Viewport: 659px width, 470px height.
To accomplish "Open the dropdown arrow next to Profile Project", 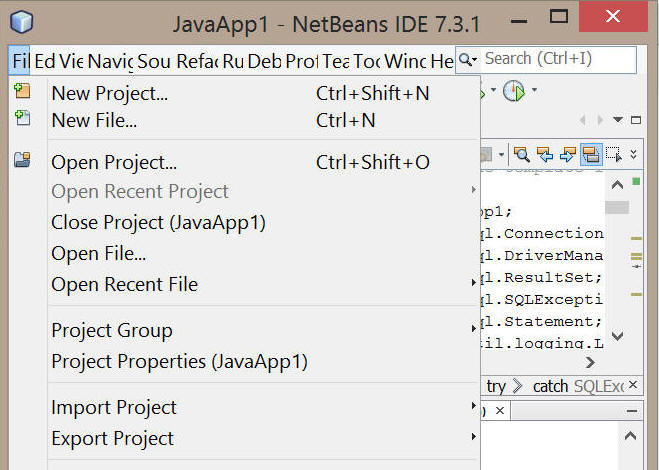I will (x=534, y=92).
